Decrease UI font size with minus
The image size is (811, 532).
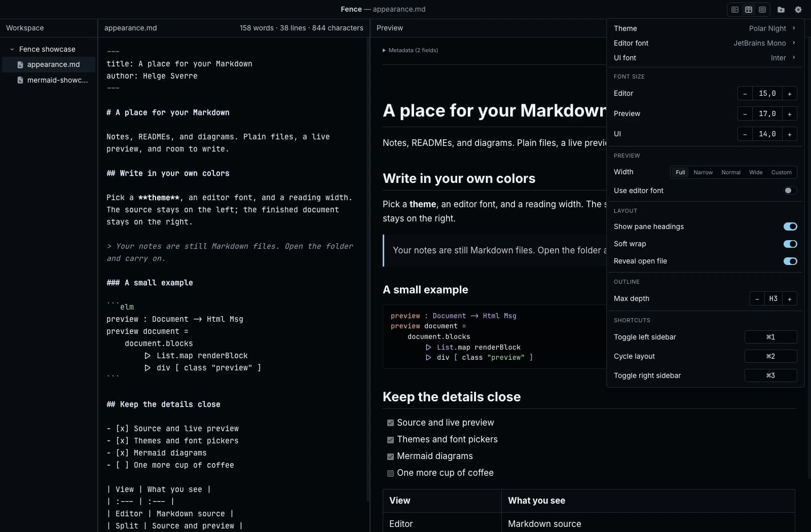pos(745,134)
